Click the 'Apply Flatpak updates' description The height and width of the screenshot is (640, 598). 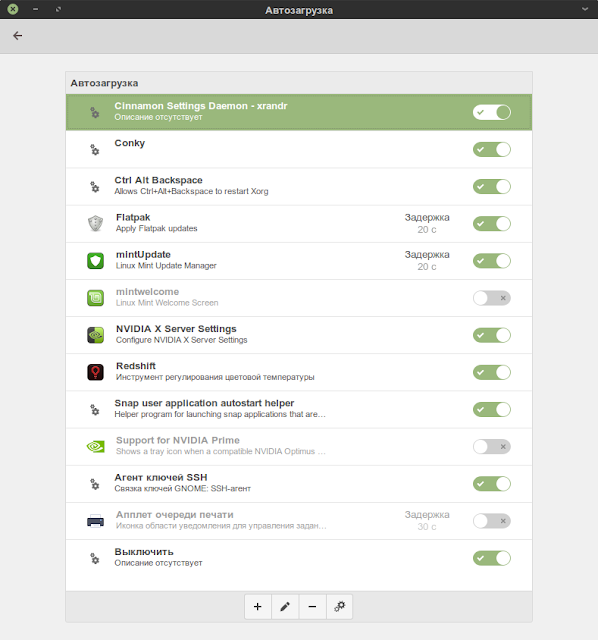click(157, 229)
